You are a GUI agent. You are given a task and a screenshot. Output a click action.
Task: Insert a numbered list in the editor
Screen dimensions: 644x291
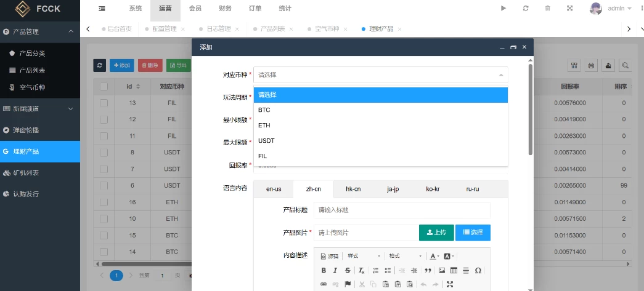coord(375,271)
